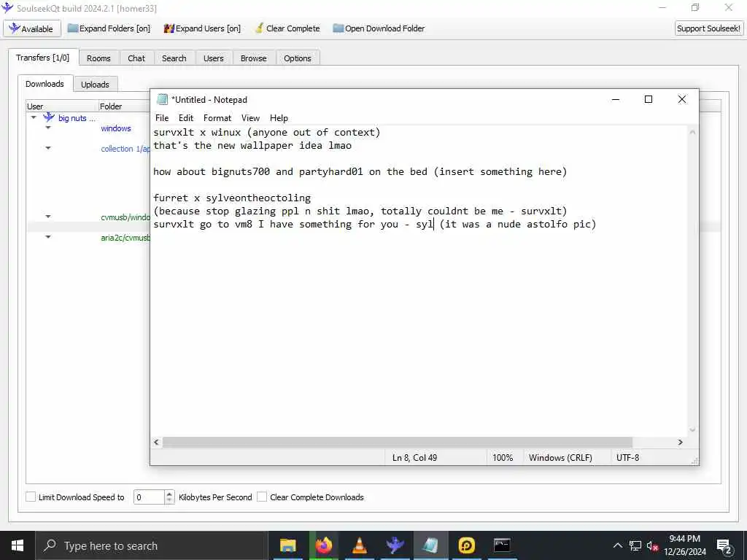Open VLC media player from taskbar
The height and width of the screenshot is (560, 747).
359,545
